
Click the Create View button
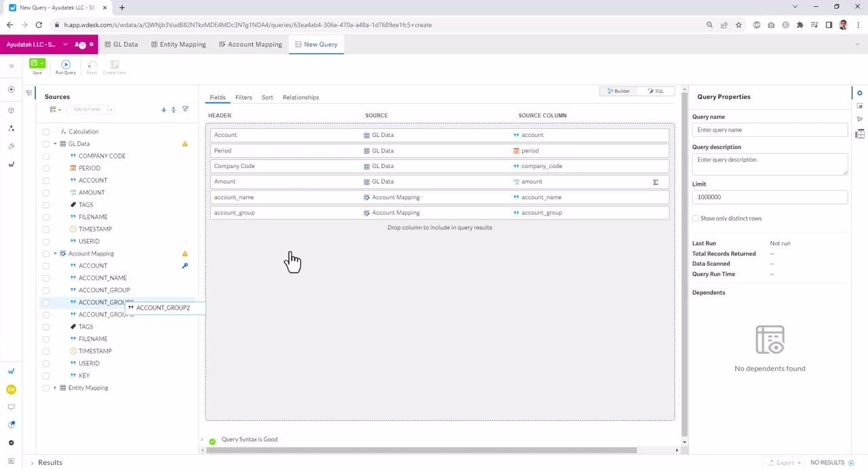[x=115, y=67]
